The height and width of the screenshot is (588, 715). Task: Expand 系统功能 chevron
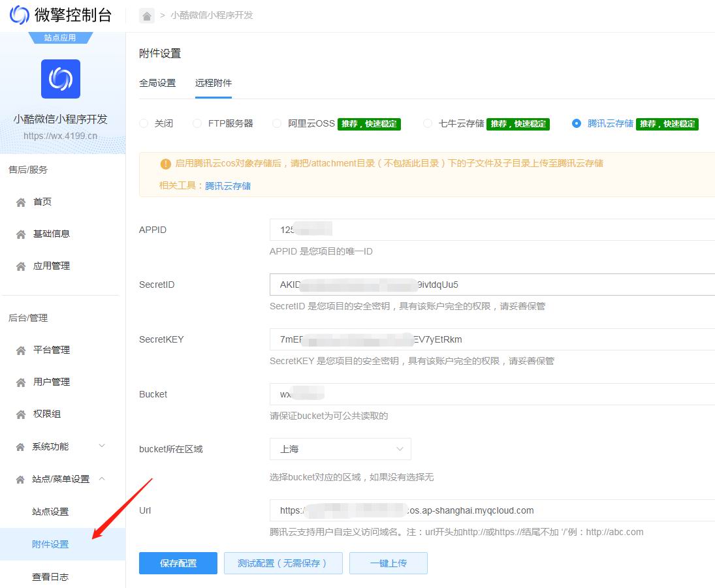coord(102,446)
